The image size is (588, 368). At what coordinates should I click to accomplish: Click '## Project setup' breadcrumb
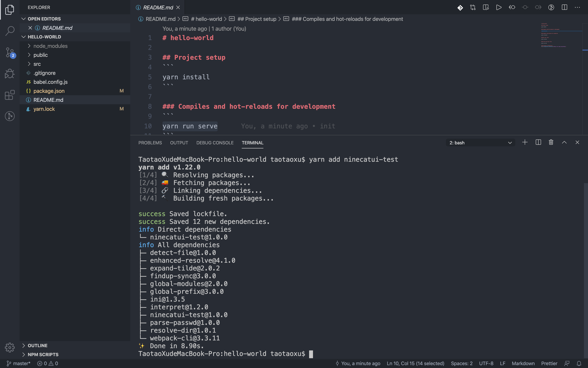click(x=257, y=19)
